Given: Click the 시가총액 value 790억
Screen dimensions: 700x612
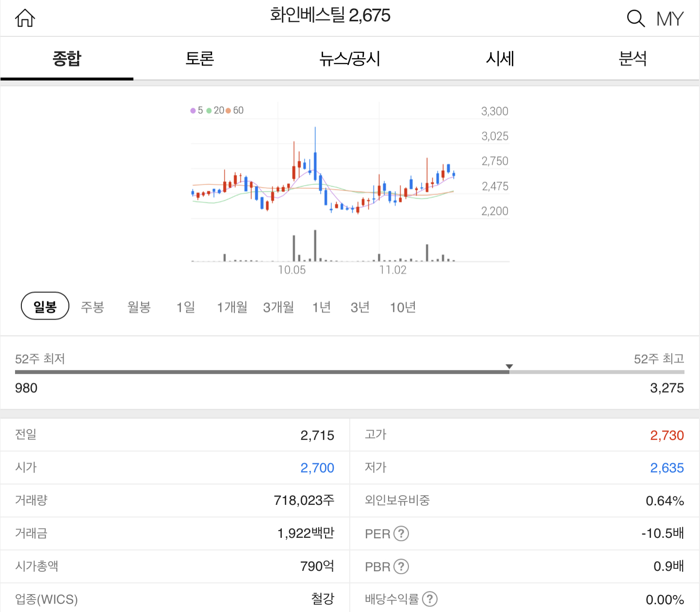Looking at the screenshot, I should [317, 566].
